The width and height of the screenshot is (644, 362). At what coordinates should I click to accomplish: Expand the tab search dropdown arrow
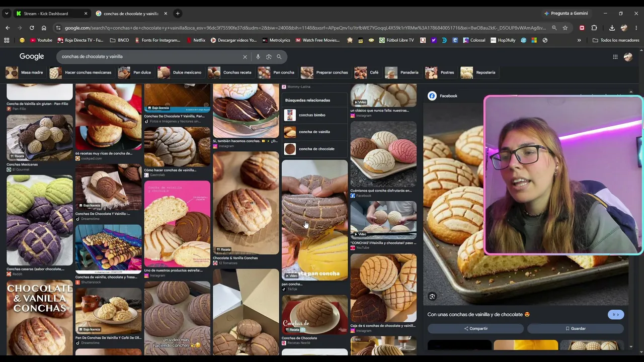[x=7, y=14]
